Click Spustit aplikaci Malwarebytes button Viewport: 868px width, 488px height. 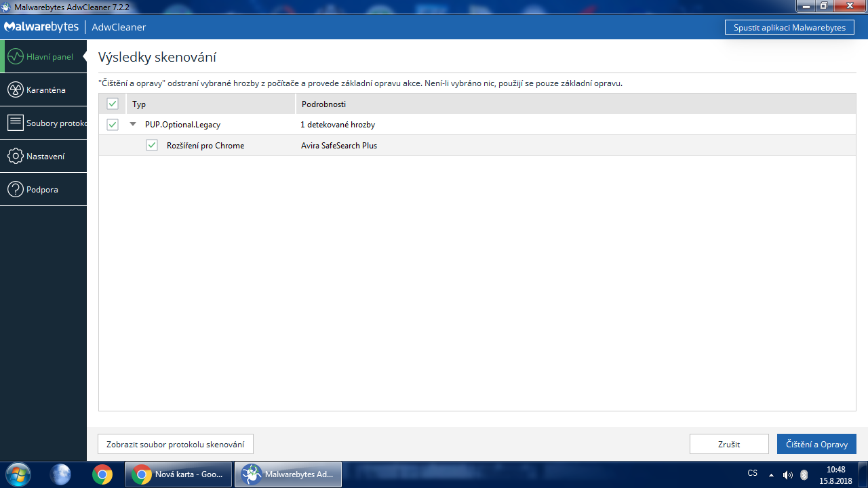789,28
